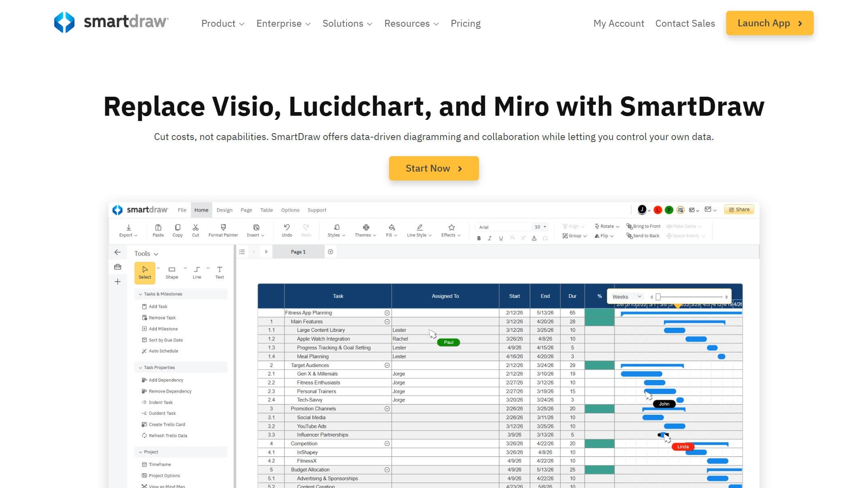Open the Pricing menu item
Screen dimensions: 868x488
(x=466, y=23)
